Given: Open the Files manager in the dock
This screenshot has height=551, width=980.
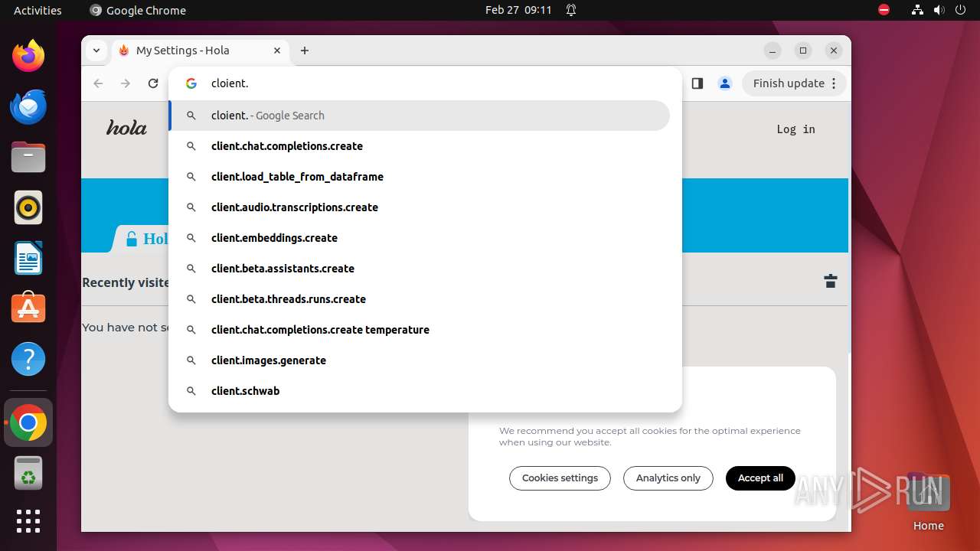Looking at the screenshot, I should pos(28,157).
